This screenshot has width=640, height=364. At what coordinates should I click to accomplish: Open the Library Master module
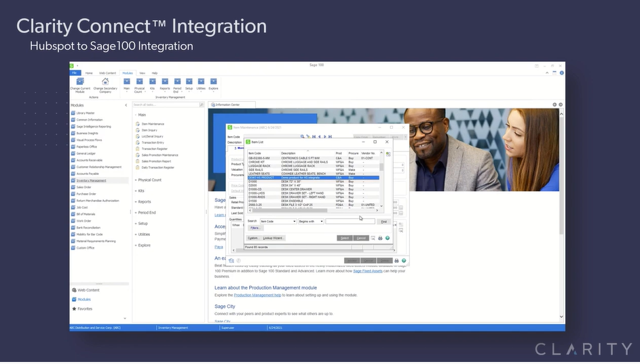point(86,113)
